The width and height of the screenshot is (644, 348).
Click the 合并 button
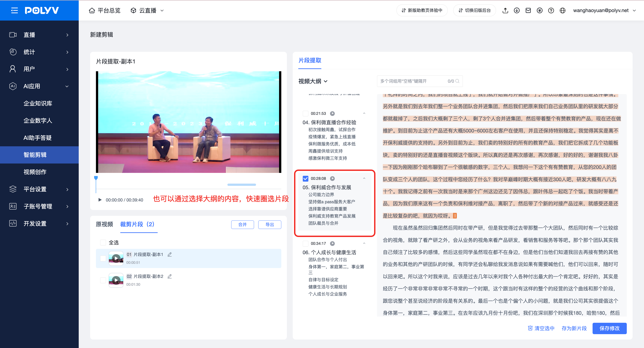coord(242,224)
